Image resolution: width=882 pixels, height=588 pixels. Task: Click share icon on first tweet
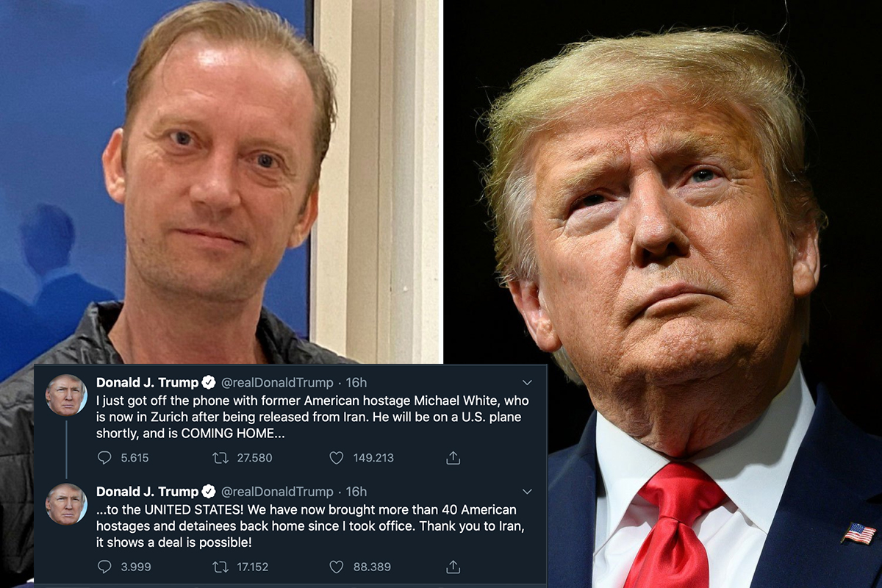[453, 458]
